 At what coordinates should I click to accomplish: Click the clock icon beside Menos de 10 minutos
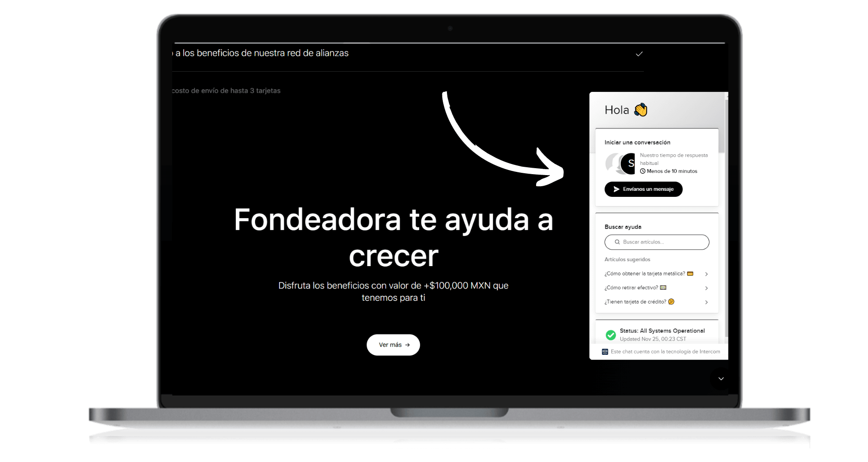(642, 171)
